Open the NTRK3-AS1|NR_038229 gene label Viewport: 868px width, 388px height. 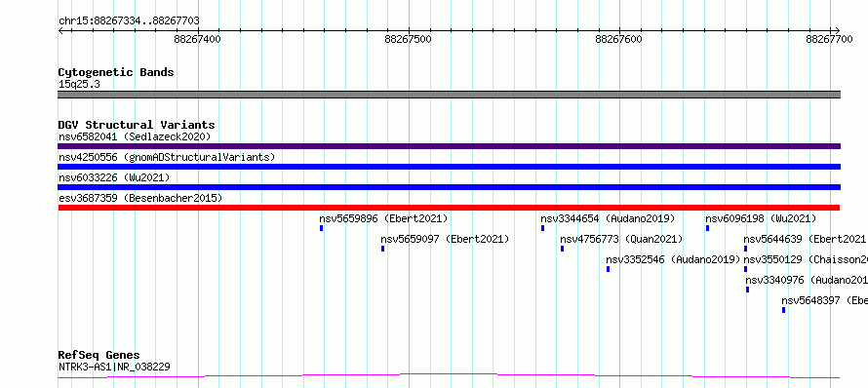click(x=114, y=367)
